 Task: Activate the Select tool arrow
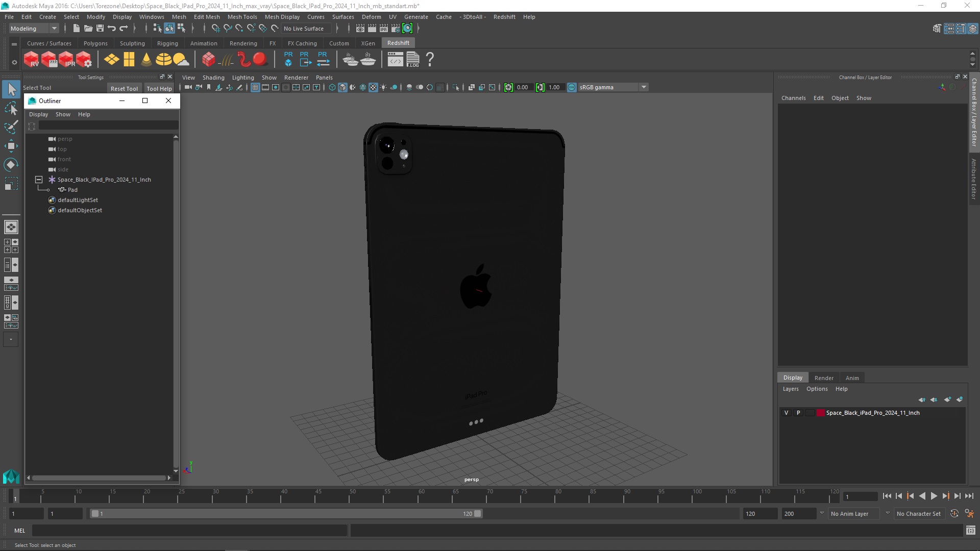pyautogui.click(x=11, y=89)
